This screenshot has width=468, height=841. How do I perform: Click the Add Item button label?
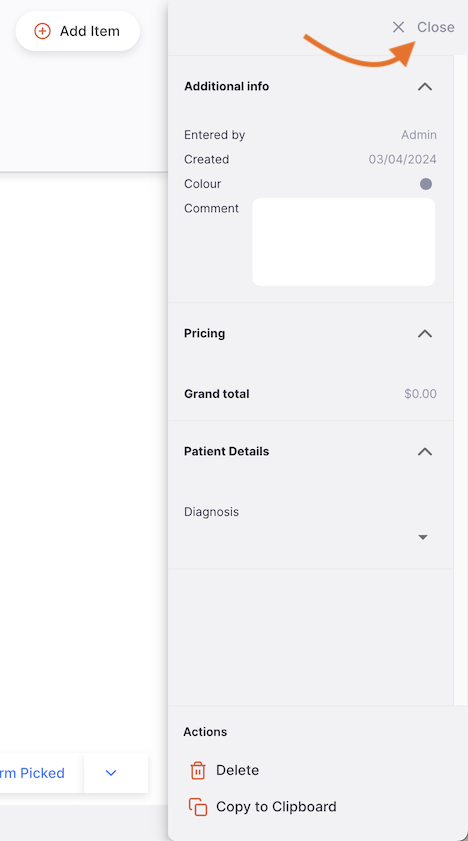tap(90, 31)
